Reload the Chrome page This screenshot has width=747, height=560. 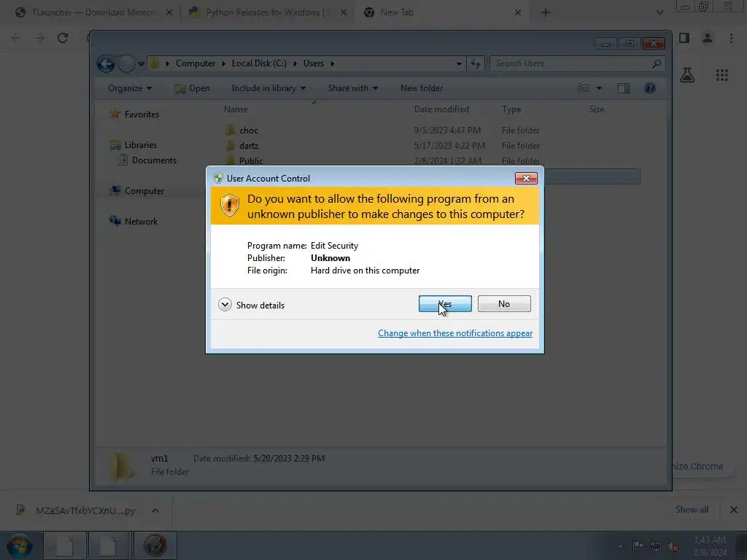click(x=63, y=38)
